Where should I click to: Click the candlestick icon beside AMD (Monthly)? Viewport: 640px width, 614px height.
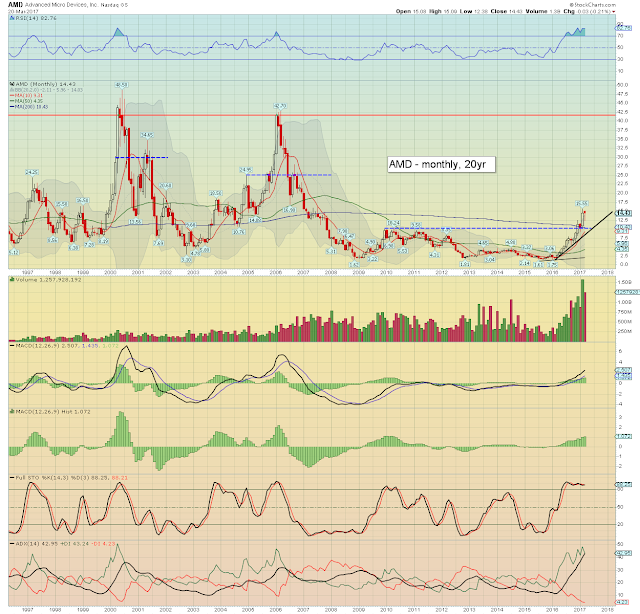coord(12,84)
